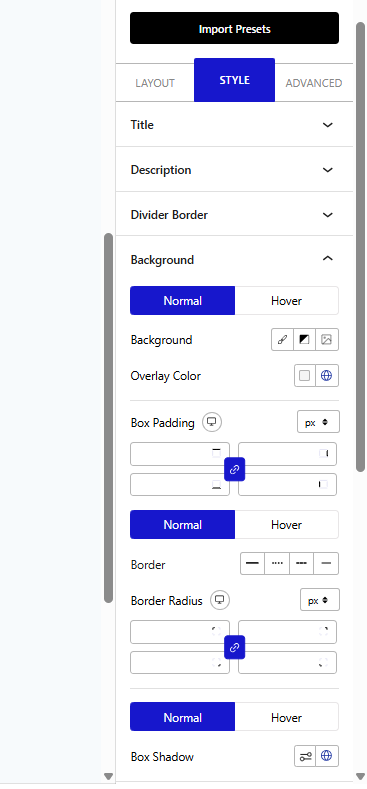Collapse the Background section
Screen dimensions: 367x789
point(234,259)
